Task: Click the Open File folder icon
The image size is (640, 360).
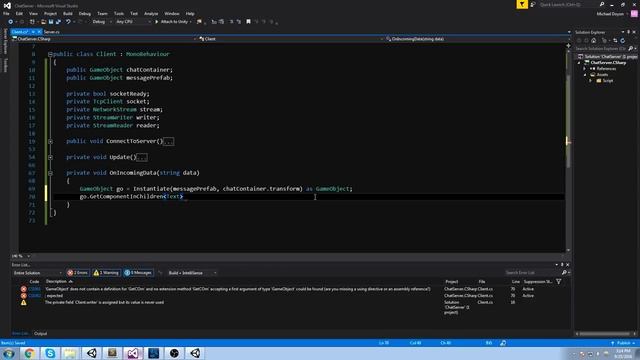Action: coord(43,22)
